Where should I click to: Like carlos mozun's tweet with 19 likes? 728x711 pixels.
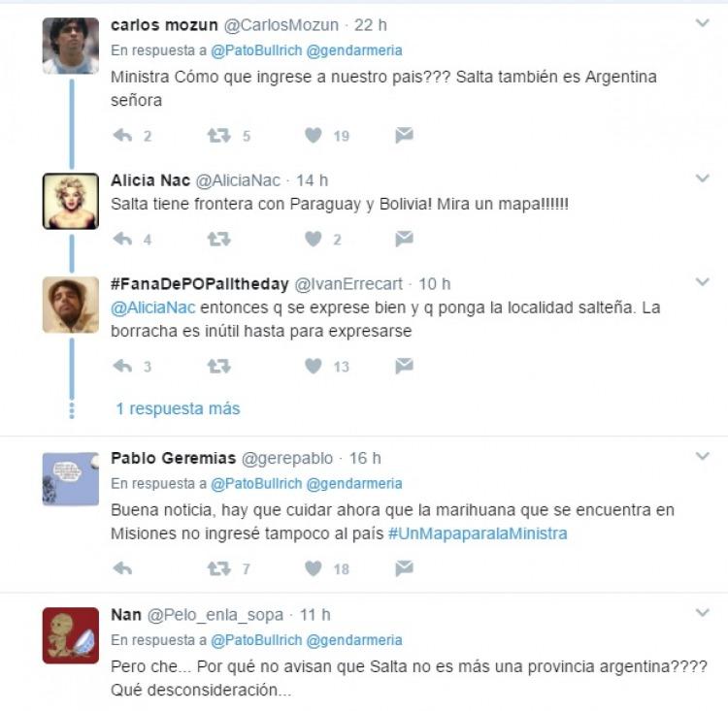point(314,136)
